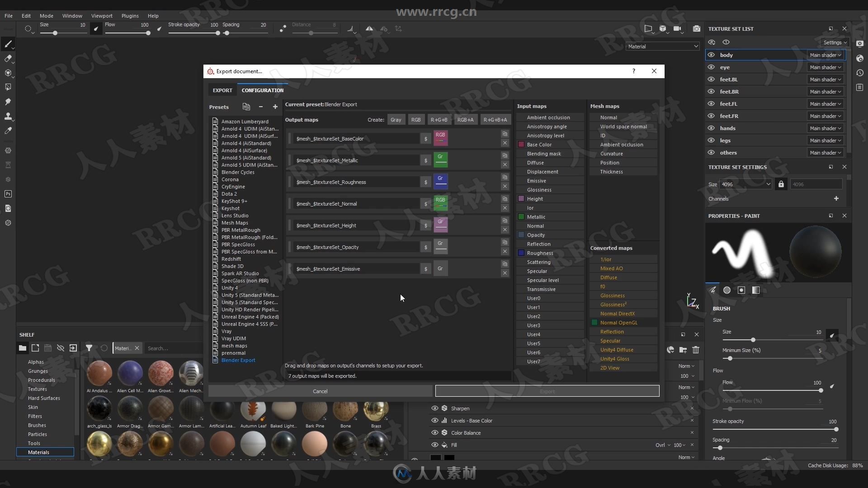Click the RGB channel swatch for BaseColor map
Screen dimensions: 868x488
440,138
